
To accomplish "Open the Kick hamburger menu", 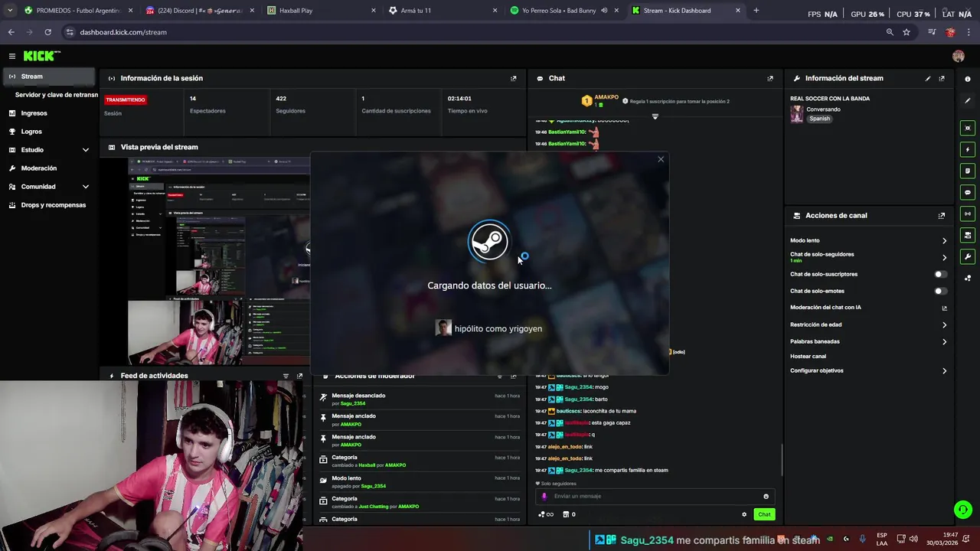I will click(12, 56).
